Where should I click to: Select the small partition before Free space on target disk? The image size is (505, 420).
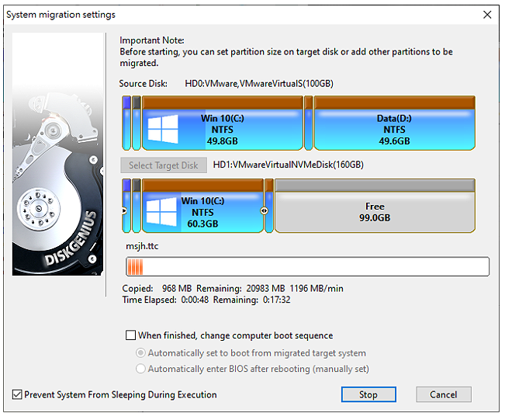point(269,206)
